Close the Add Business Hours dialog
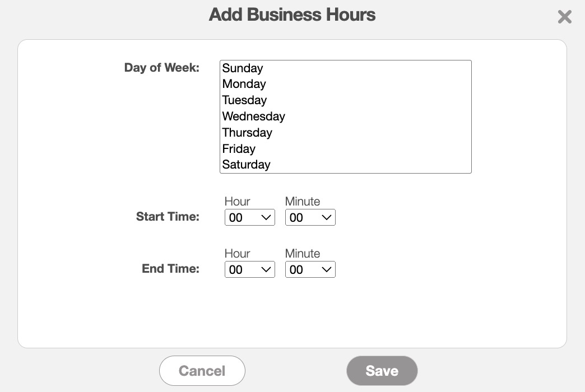The height and width of the screenshot is (392, 585). 564,17
